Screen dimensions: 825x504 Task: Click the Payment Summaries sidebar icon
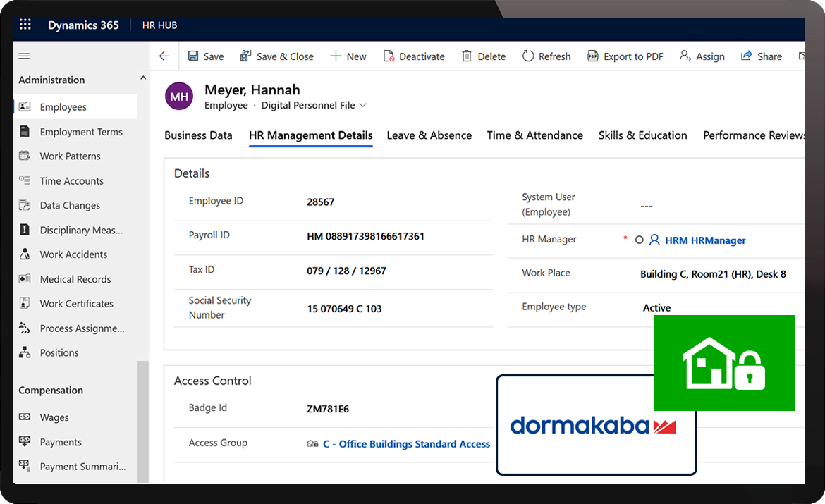tap(25, 466)
